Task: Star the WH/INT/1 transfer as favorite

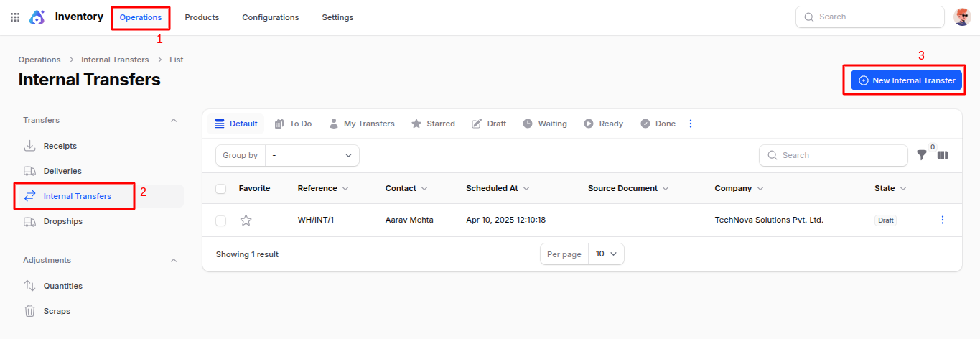Action: 246,220
